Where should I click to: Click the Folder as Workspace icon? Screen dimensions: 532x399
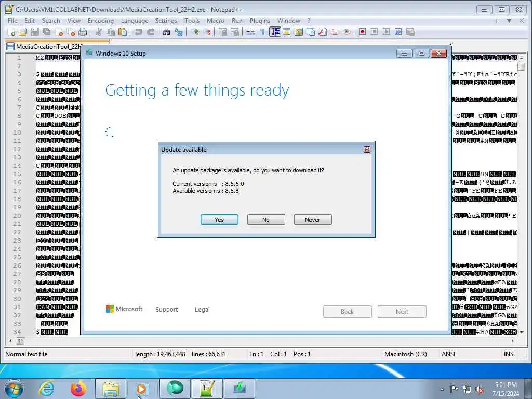pos(335,32)
